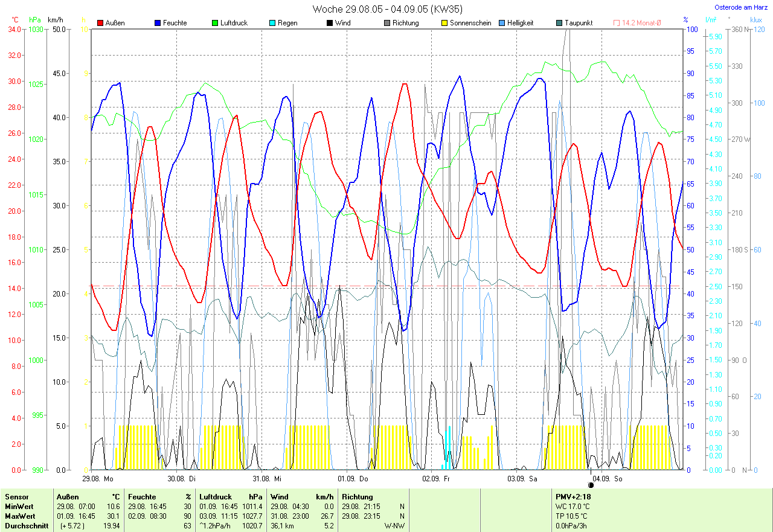
Task: Click the light blue Helligkeit legend marker
Action: coord(502,23)
